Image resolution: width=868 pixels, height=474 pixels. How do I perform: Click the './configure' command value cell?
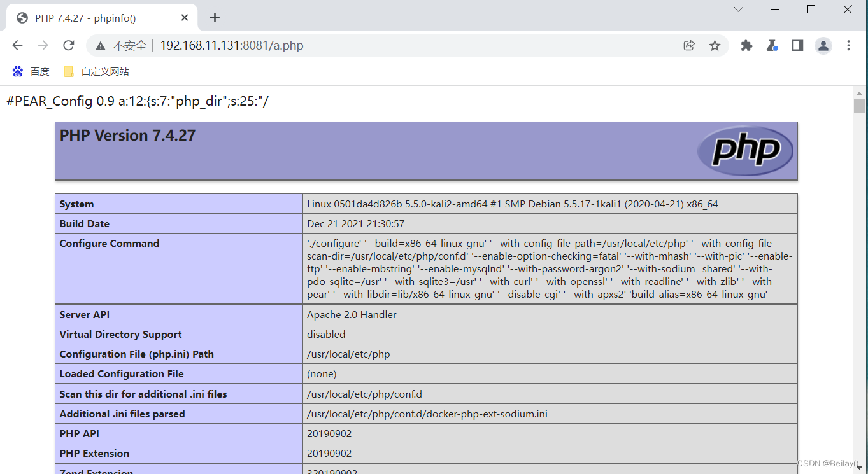[550, 268]
